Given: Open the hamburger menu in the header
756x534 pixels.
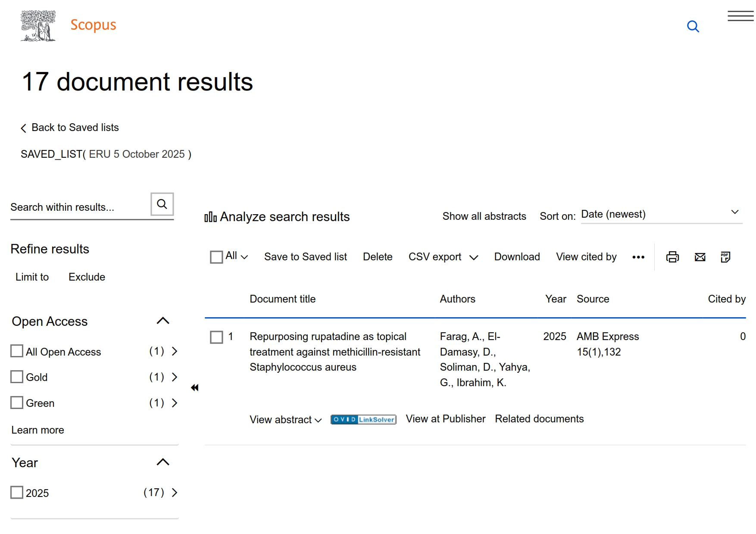Looking at the screenshot, I should coord(740,16).
